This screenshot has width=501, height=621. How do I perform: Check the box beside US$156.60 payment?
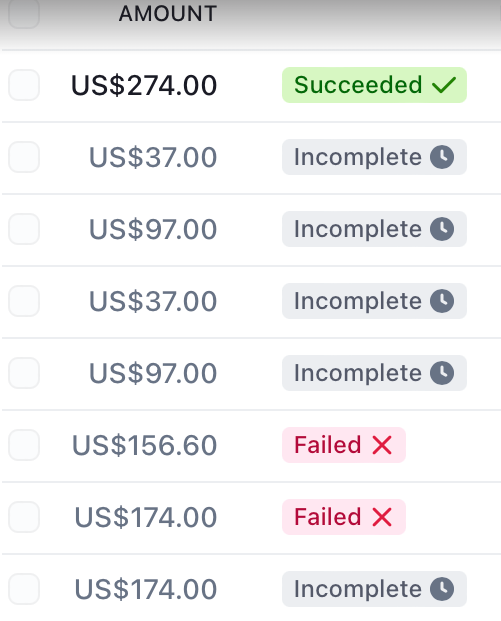click(x=24, y=445)
